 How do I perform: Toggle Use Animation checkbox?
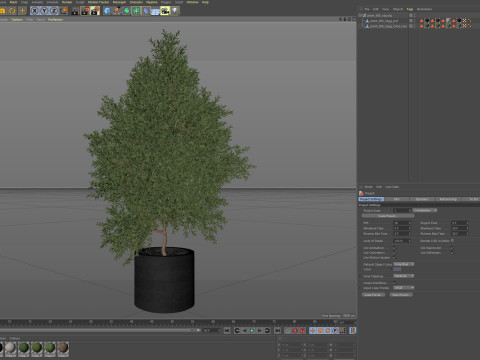point(394,248)
